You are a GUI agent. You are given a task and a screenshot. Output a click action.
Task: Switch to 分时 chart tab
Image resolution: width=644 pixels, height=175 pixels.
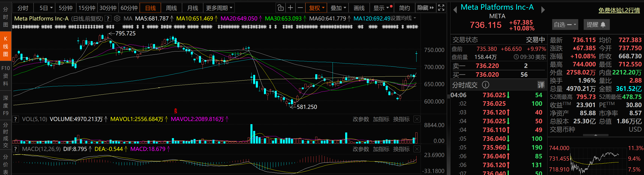[23, 8]
